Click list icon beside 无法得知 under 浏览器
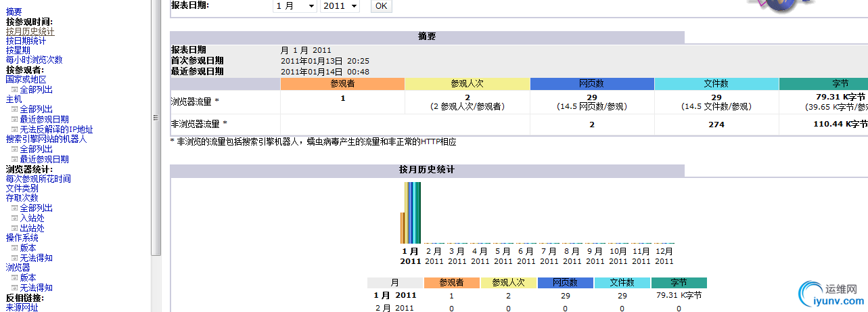The image size is (868, 312). pyautogui.click(x=14, y=288)
